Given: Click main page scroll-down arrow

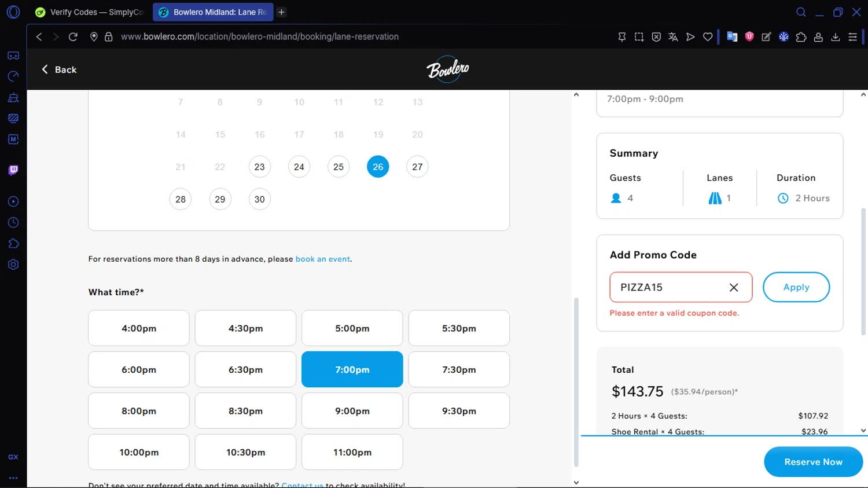Looking at the screenshot, I should 576,482.
